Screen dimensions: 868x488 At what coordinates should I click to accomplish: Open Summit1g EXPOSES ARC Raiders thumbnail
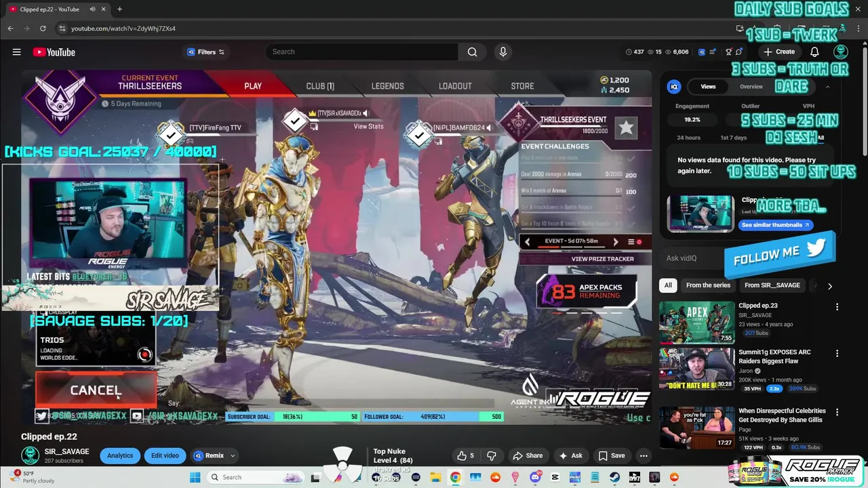pos(696,369)
